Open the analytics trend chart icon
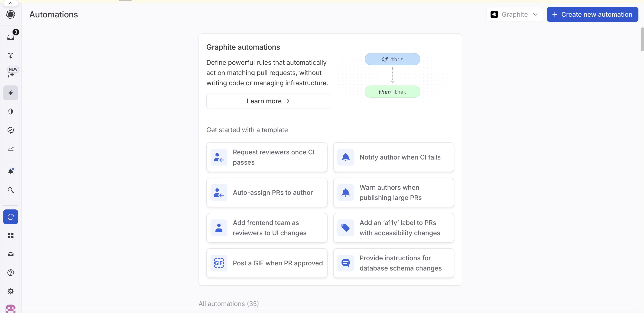The image size is (644, 313). (11, 149)
